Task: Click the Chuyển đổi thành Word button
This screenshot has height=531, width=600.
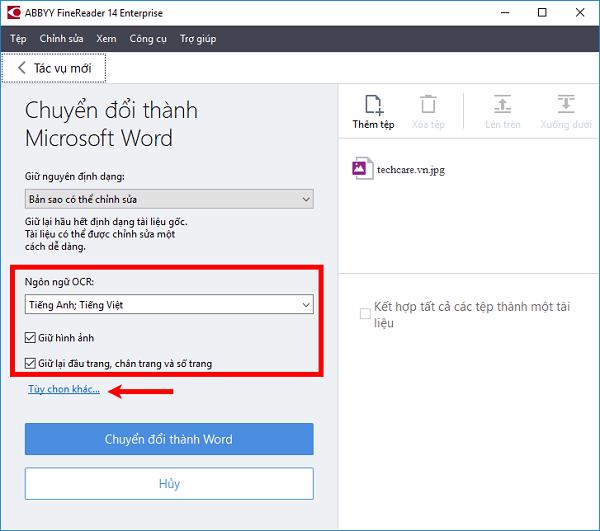Action: pyautogui.click(x=169, y=439)
